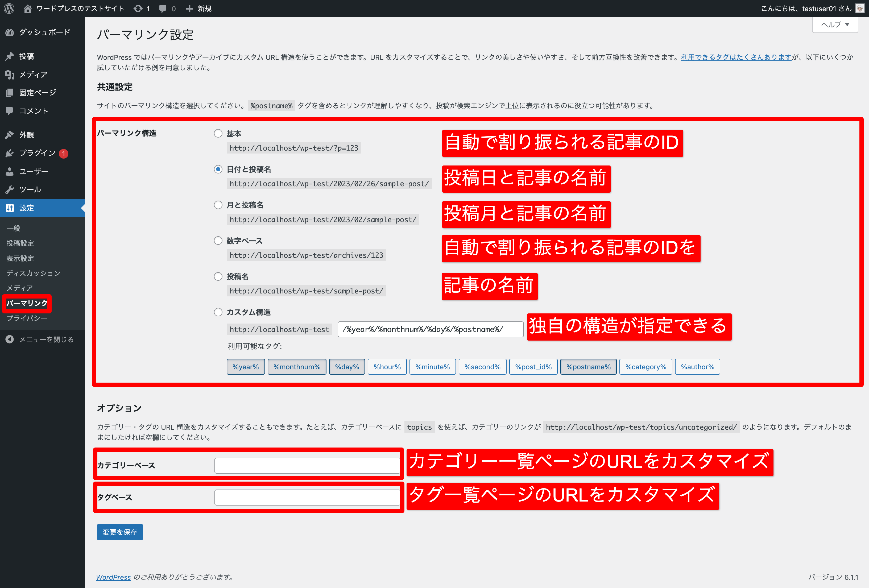Open 表示設定 submenu
Viewport: 869px width, 588px height.
point(20,258)
